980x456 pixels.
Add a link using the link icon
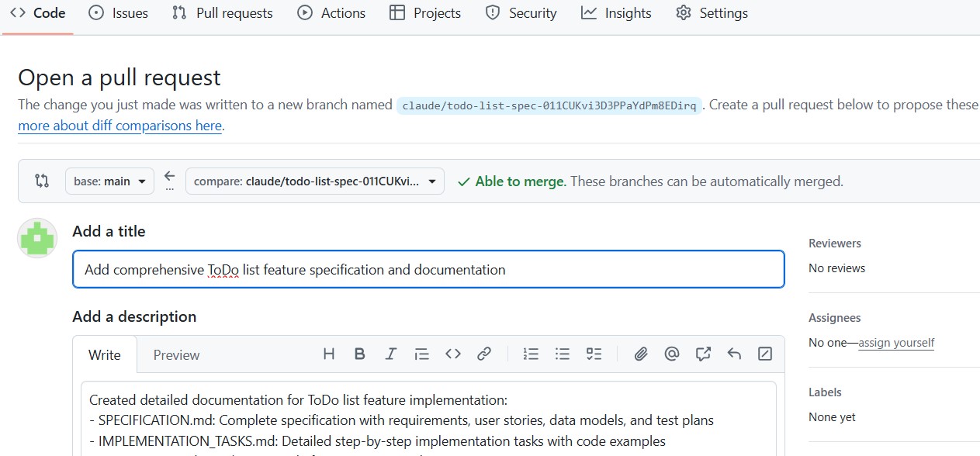[484, 354]
